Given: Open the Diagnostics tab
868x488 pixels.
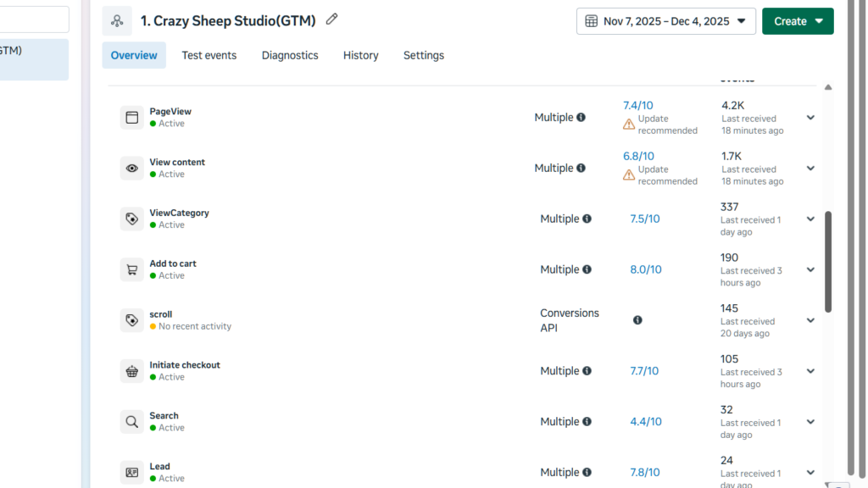Looking at the screenshot, I should tap(290, 55).
